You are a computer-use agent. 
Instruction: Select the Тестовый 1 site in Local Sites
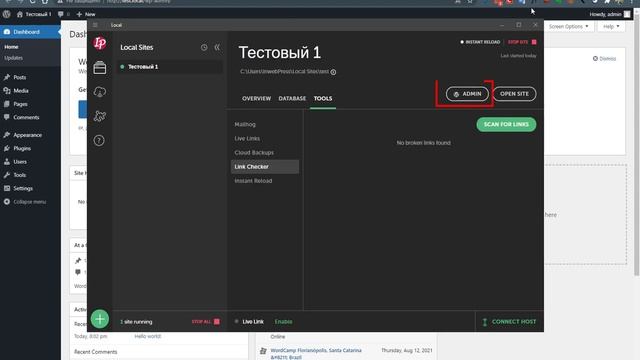coord(170,67)
